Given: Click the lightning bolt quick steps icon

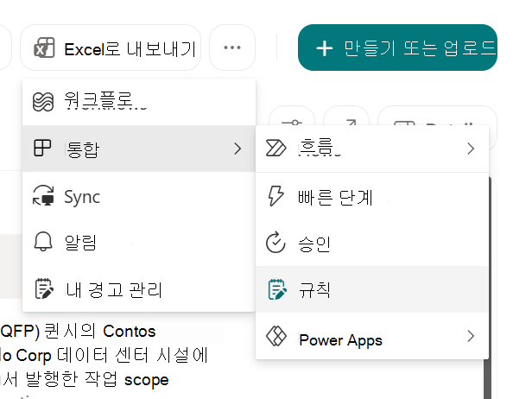Looking at the screenshot, I should tap(275, 196).
